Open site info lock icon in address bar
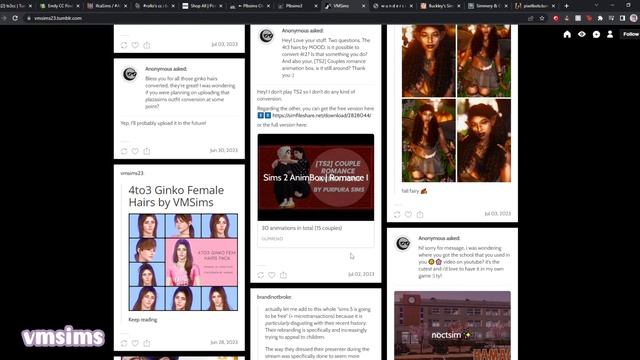 point(29,18)
